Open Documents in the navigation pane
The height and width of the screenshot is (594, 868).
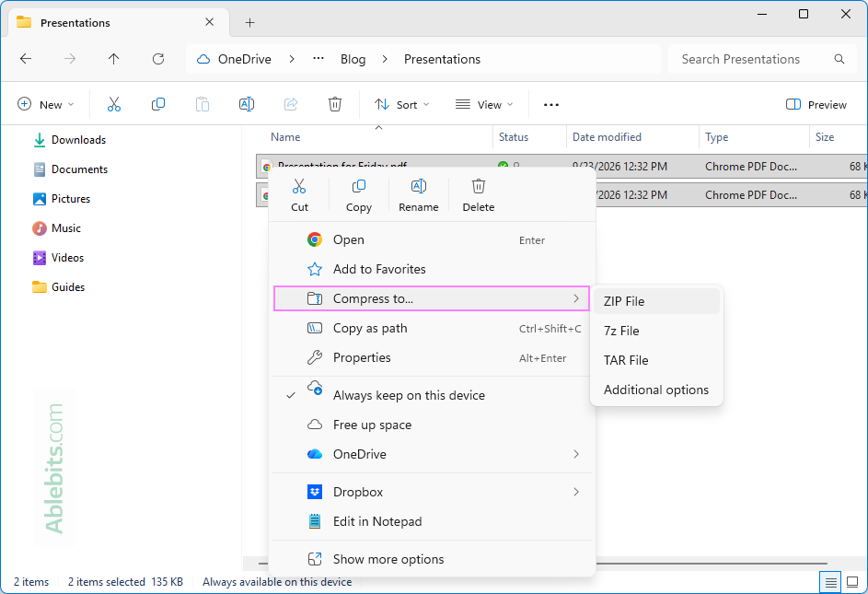[x=70, y=169]
